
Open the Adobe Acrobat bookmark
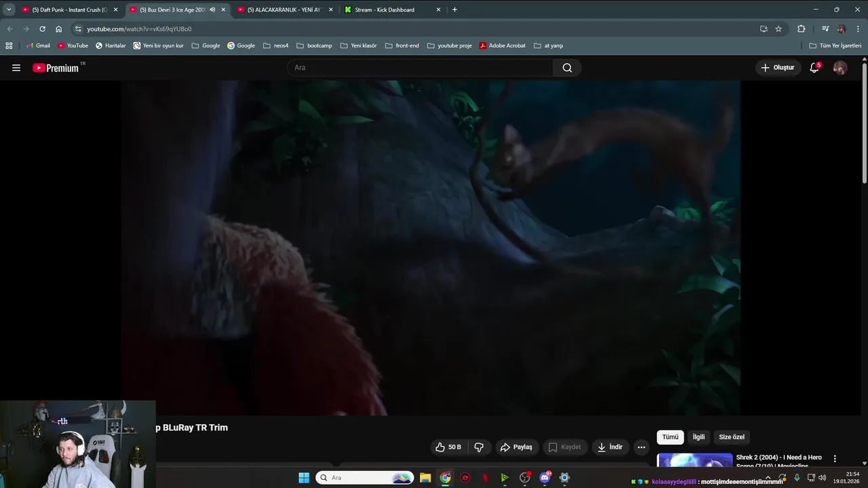pyautogui.click(x=502, y=45)
